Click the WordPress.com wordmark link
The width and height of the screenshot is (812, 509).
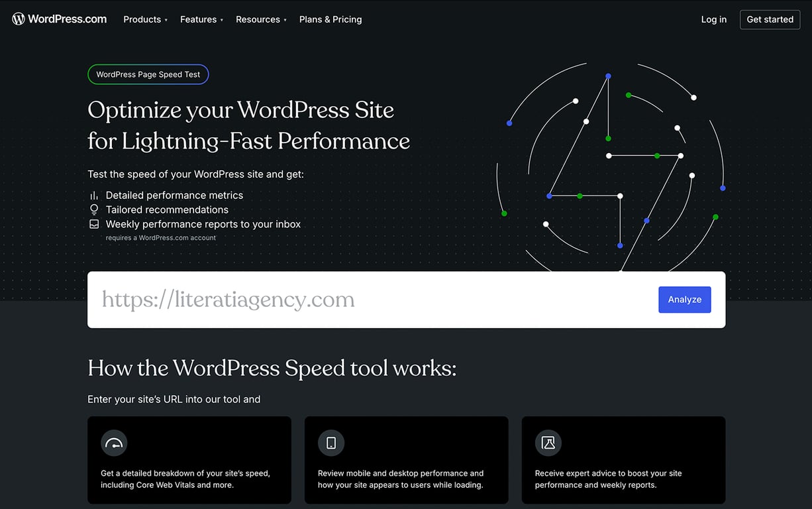click(x=66, y=19)
